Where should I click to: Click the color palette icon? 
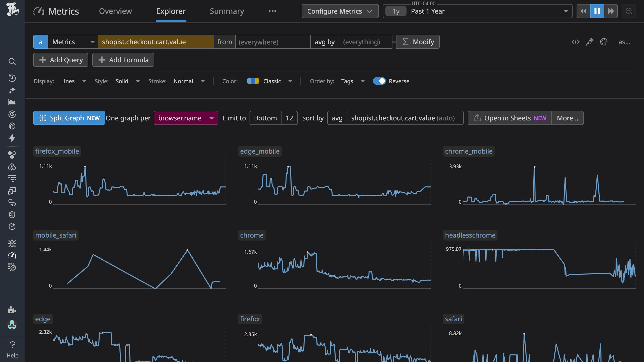click(603, 42)
